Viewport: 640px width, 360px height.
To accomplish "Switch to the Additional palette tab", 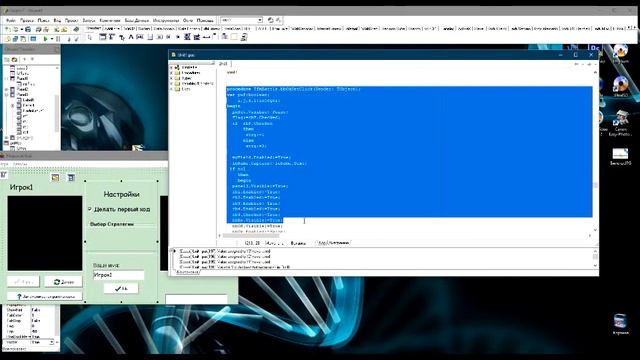I will pyautogui.click(x=111, y=28).
